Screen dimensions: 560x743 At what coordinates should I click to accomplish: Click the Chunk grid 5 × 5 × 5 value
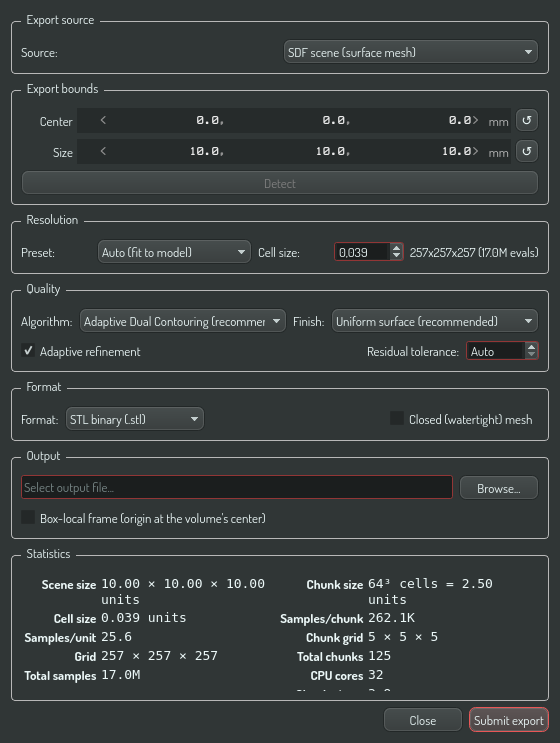tap(403, 637)
